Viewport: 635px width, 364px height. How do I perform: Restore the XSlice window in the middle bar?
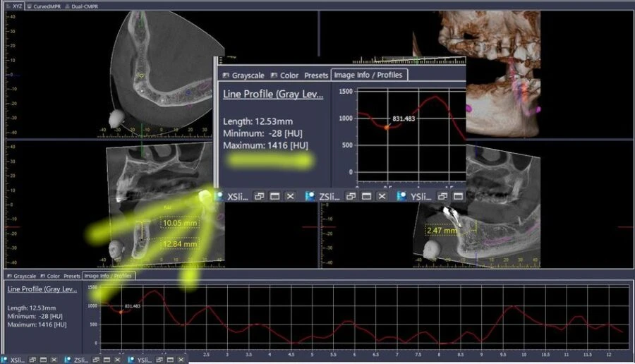[259, 196]
